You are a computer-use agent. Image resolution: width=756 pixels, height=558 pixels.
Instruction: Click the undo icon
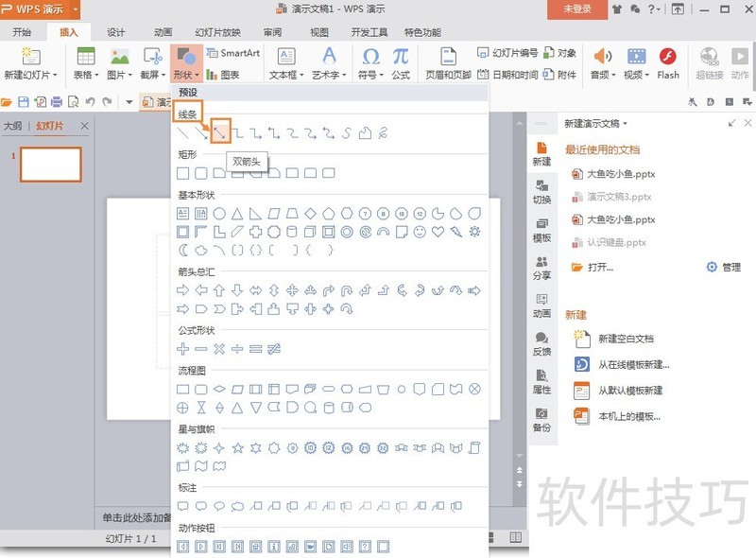point(90,102)
